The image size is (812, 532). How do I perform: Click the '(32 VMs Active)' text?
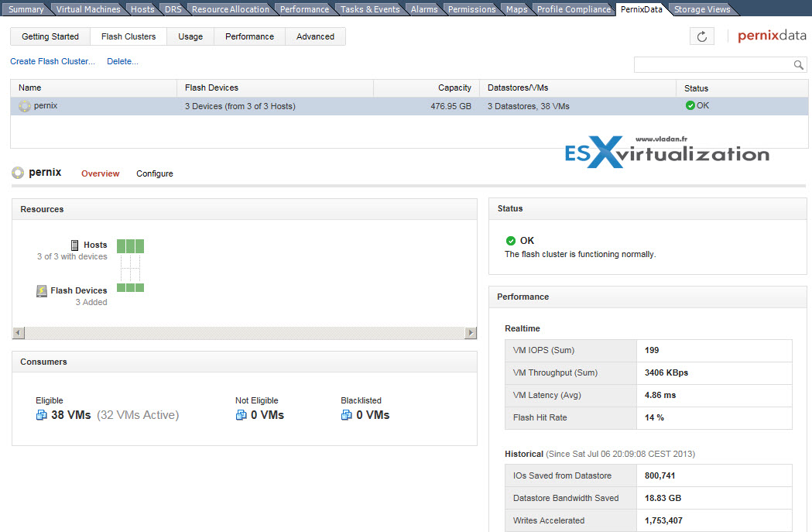[x=138, y=415]
